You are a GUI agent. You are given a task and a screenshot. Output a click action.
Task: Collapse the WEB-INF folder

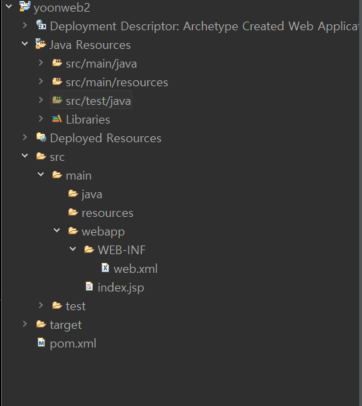[73, 249]
